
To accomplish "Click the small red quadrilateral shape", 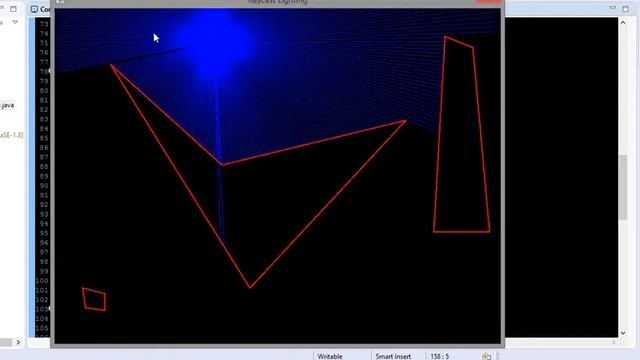I will tap(94, 300).
